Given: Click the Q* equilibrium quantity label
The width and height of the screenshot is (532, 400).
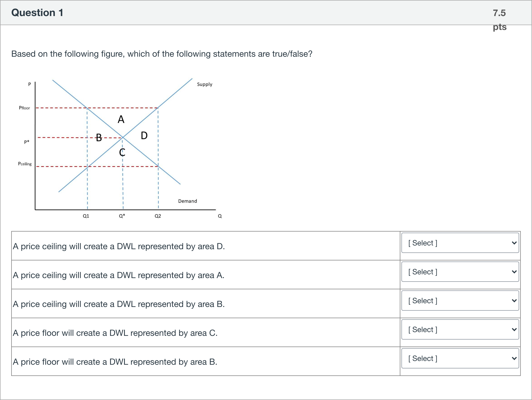Looking at the screenshot, I should pyautogui.click(x=122, y=216).
